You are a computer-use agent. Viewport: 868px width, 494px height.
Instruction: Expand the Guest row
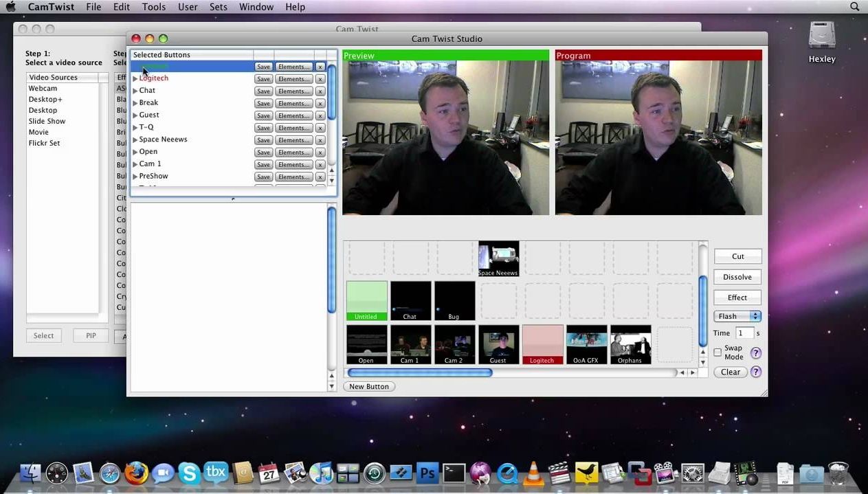[x=135, y=115]
